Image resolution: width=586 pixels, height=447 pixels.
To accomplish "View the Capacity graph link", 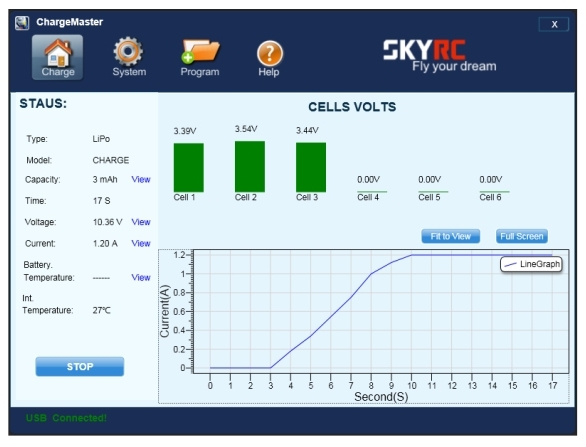I will 141,179.
